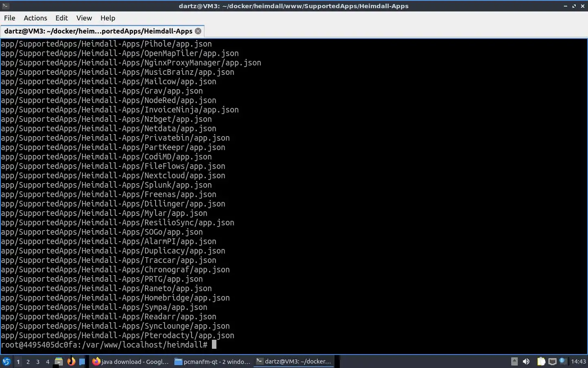Click the PartKeepr/app.json line

click(113, 147)
